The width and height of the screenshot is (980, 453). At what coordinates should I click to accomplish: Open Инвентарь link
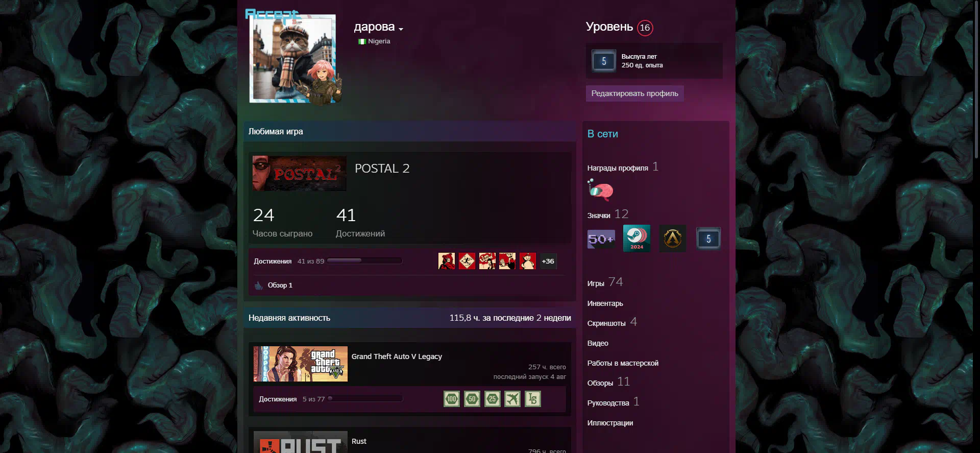click(605, 303)
